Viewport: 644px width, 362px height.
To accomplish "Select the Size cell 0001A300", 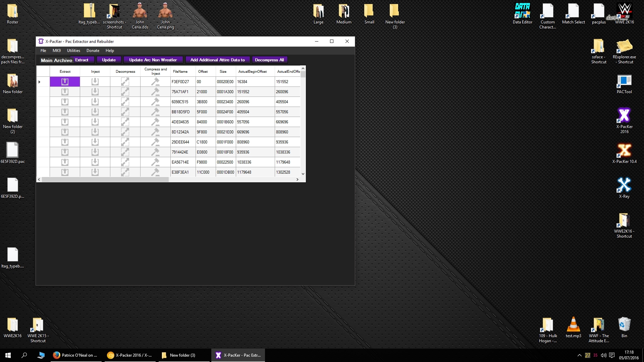I will pos(226,92).
